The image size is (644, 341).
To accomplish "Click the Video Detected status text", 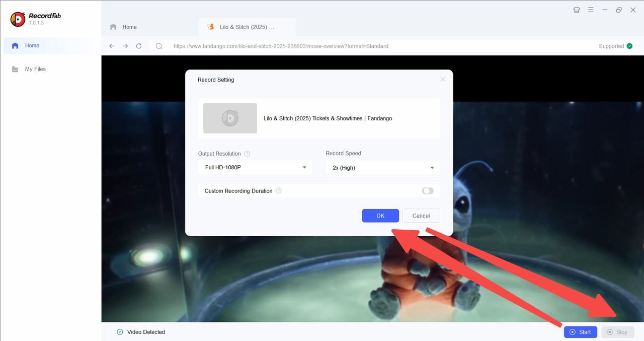I will tap(146, 332).
